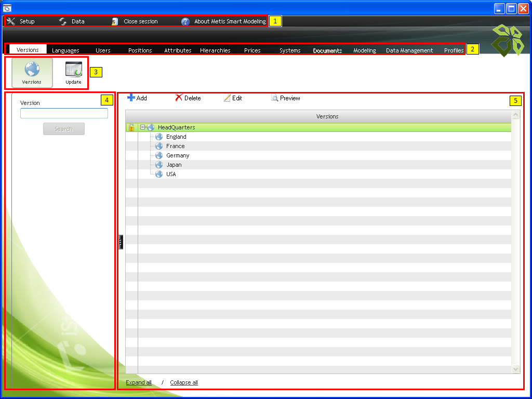Click the HeadQuarters globe icon
This screenshot has width=532, height=399.
click(x=151, y=127)
